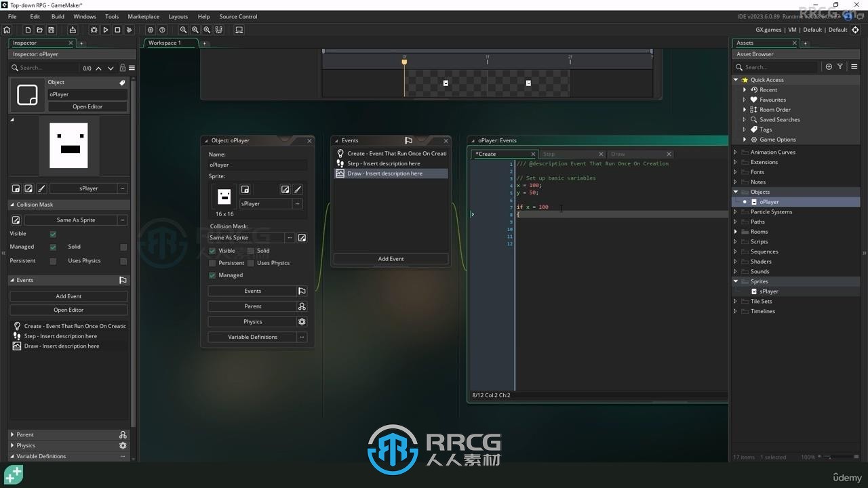The height and width of the screenshot is (488, 868).
Task: Enable the Solid checkbox in Inspector
Action: pyautogui.click(x=123, y=247)
